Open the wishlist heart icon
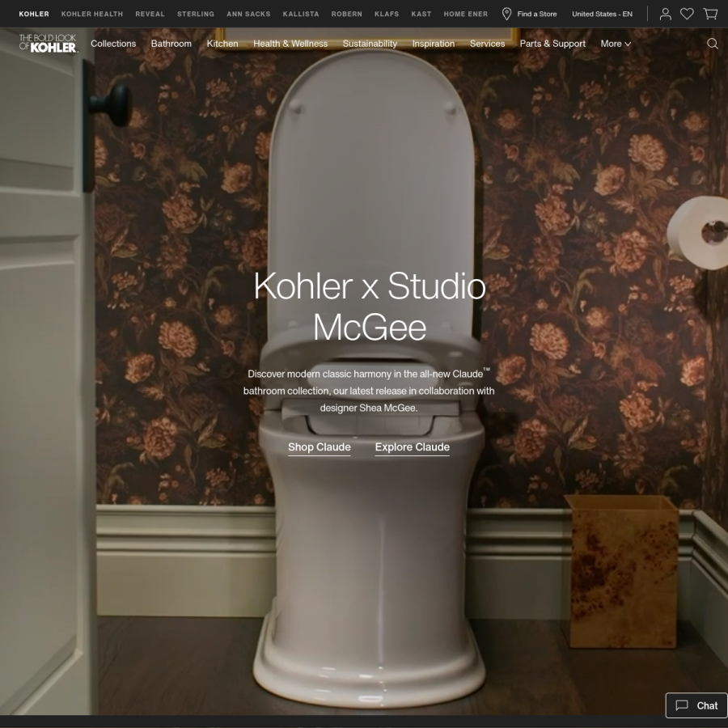728x728 pixels. [x=687, y=14]
